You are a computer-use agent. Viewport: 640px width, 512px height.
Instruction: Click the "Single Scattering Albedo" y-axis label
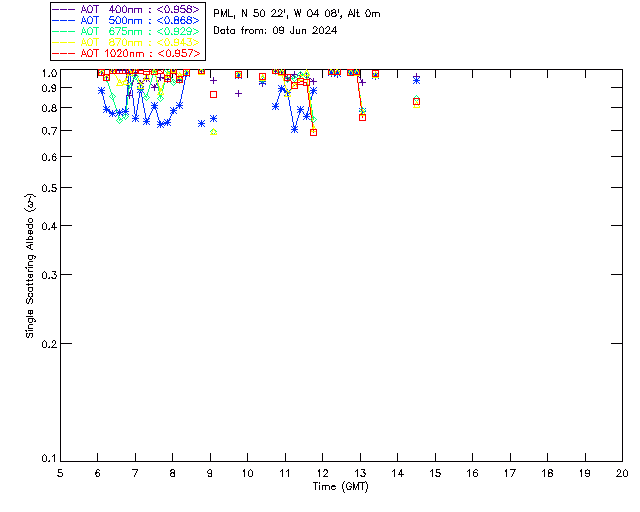(x=31, y=266)
